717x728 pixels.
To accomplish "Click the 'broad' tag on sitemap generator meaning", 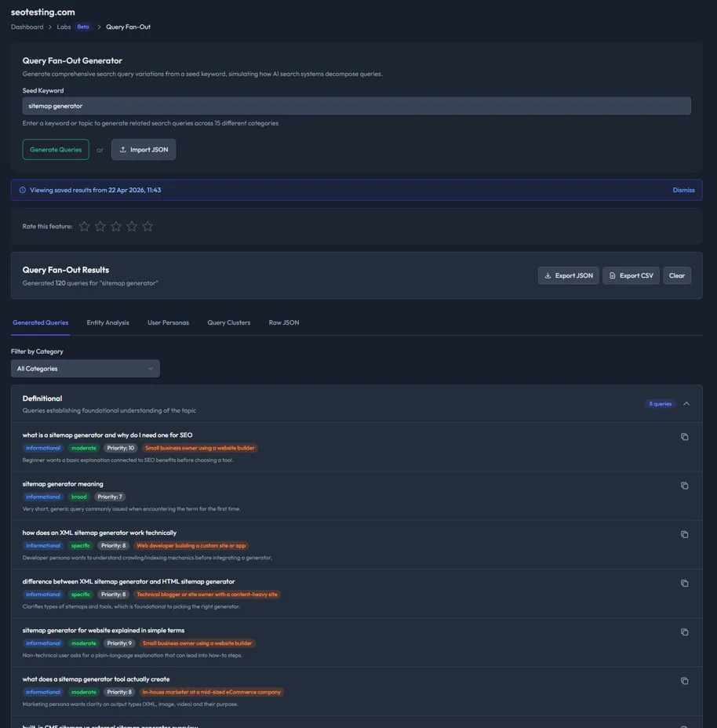I will click(79, 497).
